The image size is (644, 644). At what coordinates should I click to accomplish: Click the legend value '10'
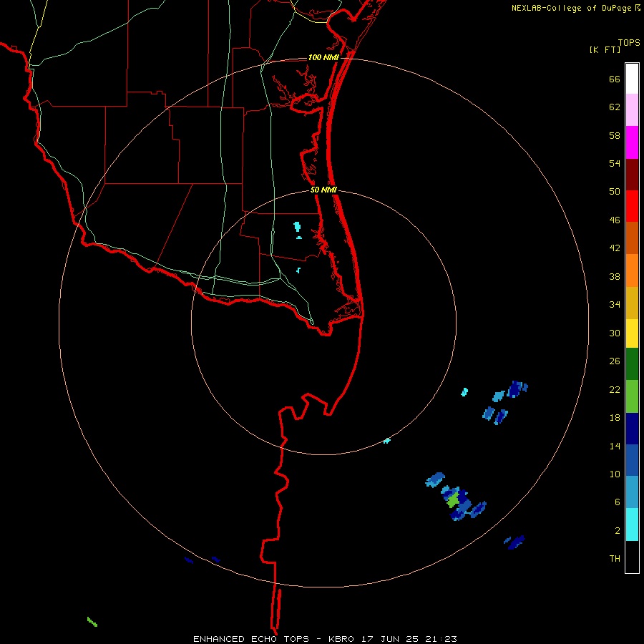tap(615, 474)
